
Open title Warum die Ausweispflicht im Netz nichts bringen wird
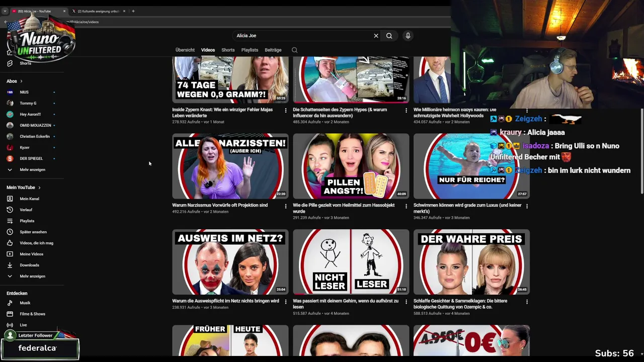[x=225, y=301]
